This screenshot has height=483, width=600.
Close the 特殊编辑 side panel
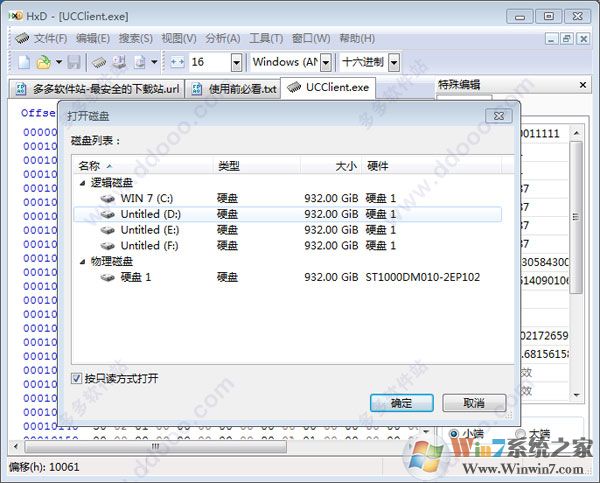point(583,85)
